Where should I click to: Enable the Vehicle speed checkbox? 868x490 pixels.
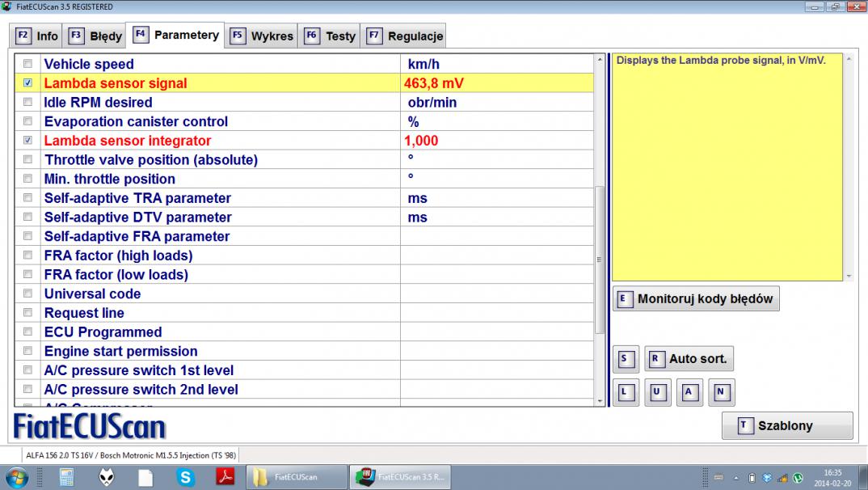[28, 64]
